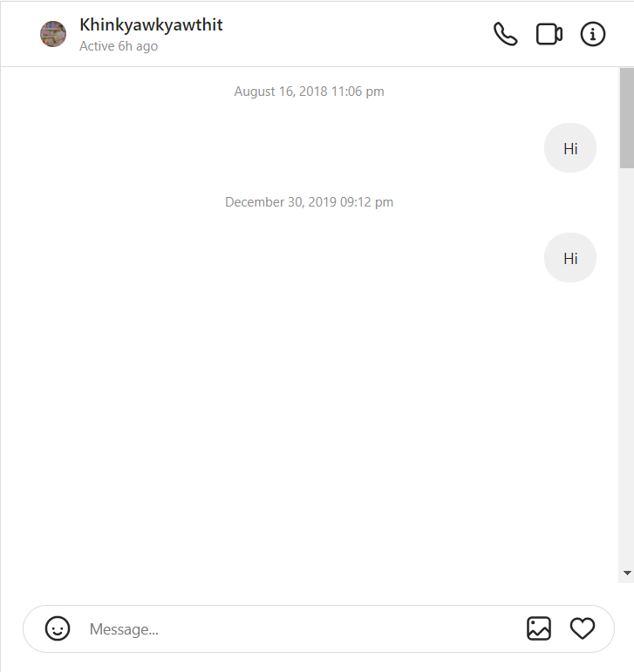
Task: Click the August 16, 2018 timestamp
Action: tap(309, 92)
